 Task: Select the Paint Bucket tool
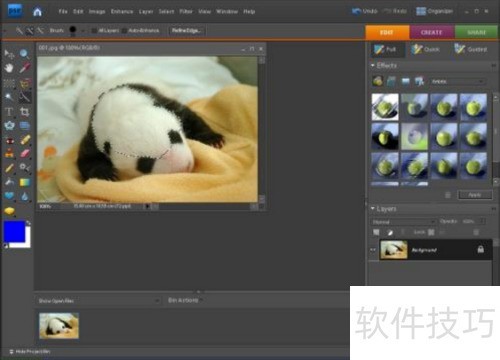point(9,182)
